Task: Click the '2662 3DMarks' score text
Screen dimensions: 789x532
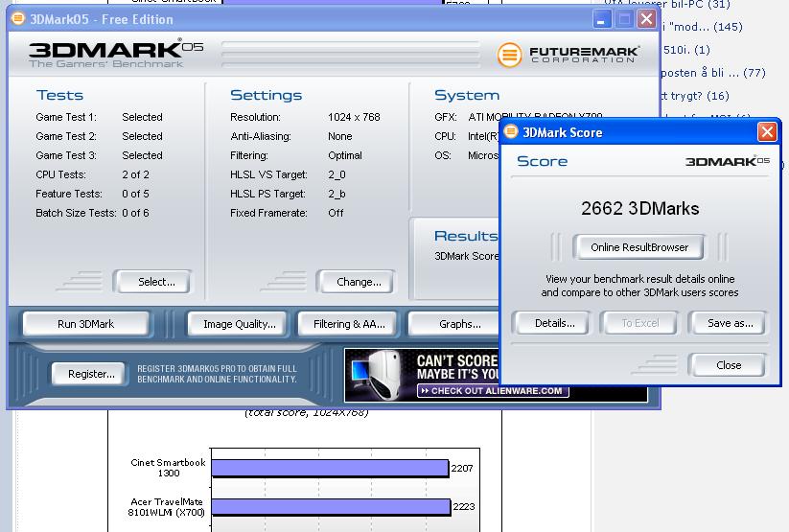Action: (639, 208)
